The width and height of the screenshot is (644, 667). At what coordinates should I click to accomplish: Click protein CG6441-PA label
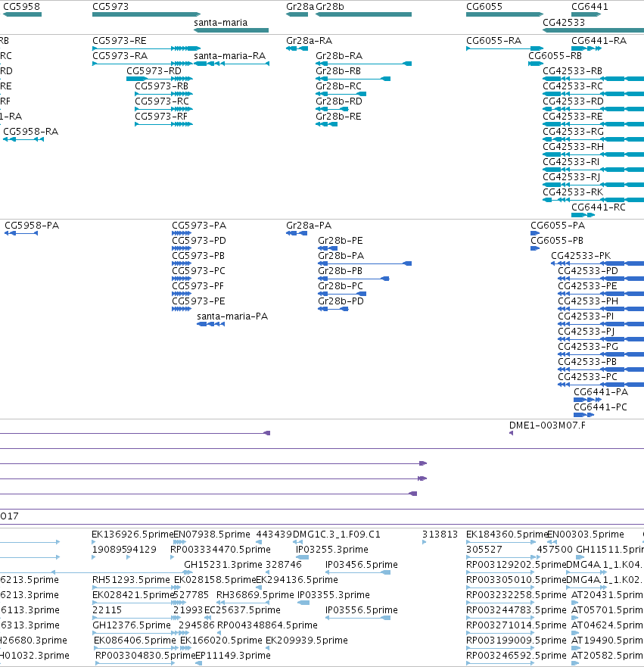point(601,391)
